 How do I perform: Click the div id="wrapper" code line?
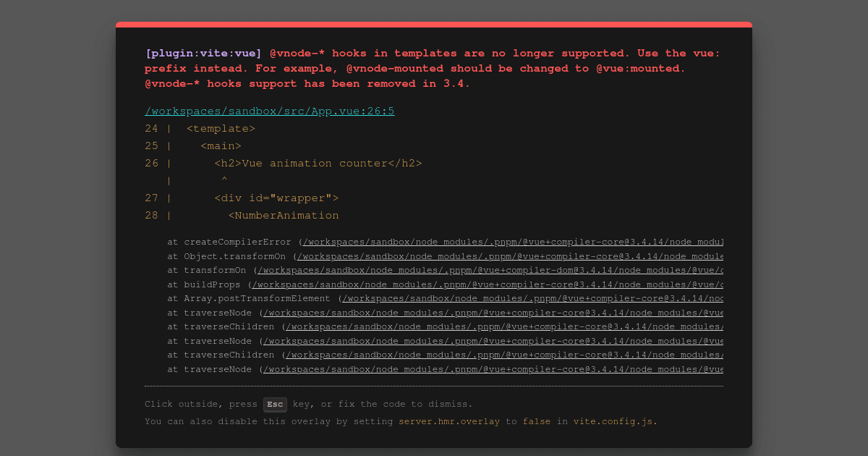coord(276,198)
